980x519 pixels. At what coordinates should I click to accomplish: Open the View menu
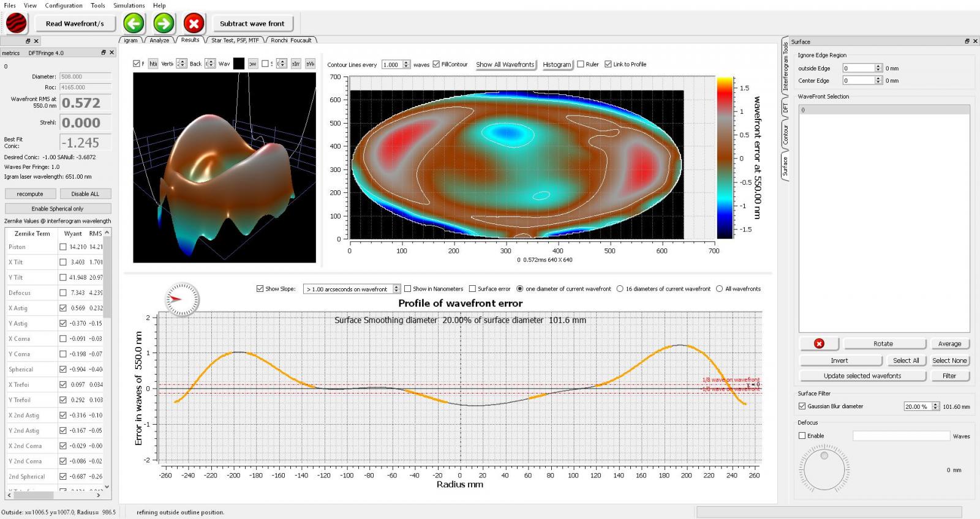(30, 6)
